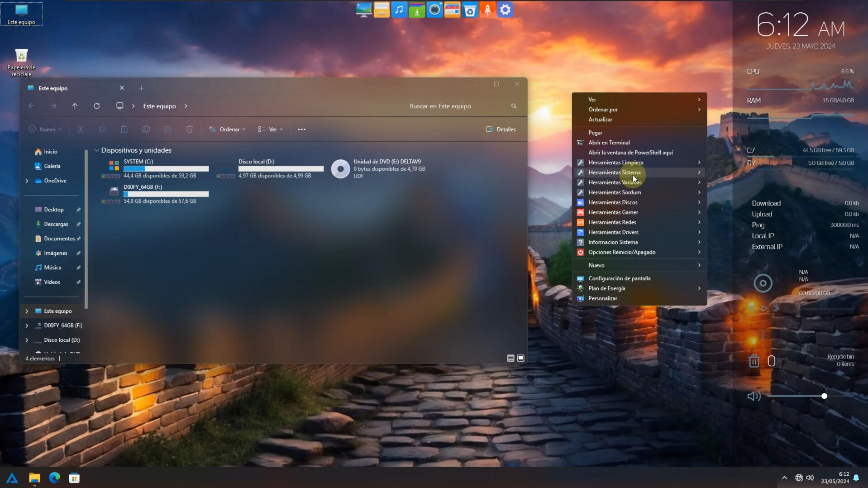Select Herramientas Gamer in context menu

coord(613,212)
